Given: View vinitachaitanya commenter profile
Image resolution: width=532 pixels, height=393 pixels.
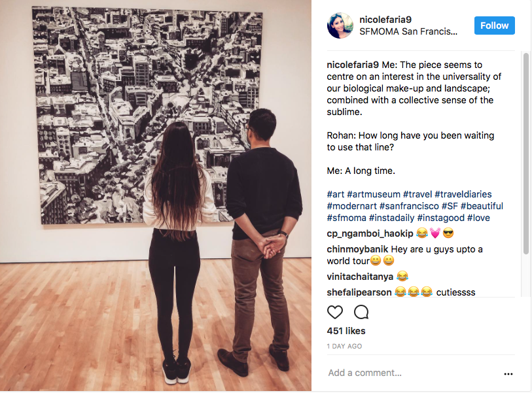Looking at the screenshot, I should 360,277.
